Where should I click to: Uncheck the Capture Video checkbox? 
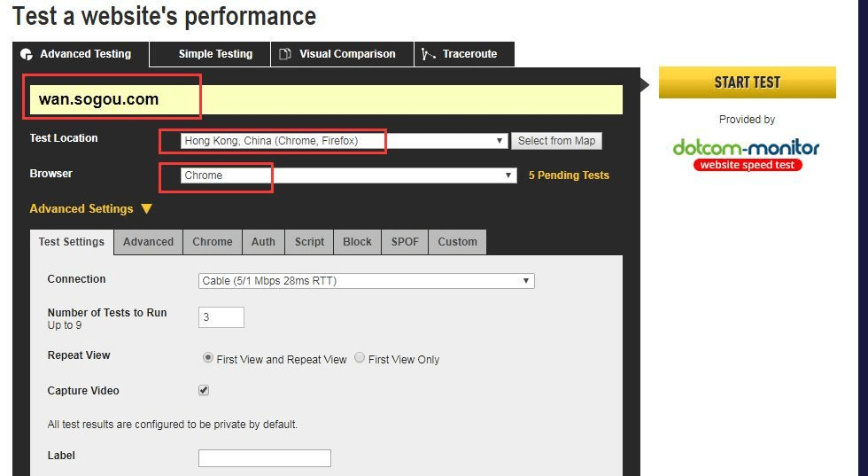(x=204, y=390)
